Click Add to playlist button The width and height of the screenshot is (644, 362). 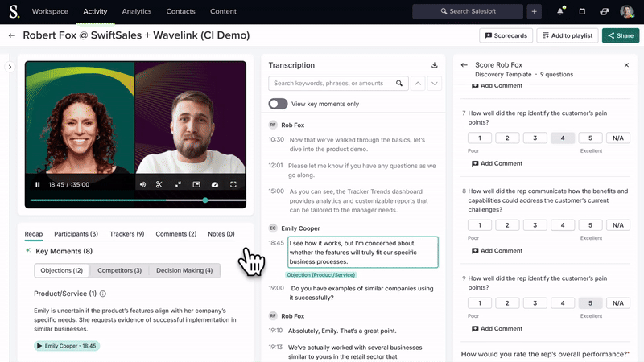pos(568,35)
